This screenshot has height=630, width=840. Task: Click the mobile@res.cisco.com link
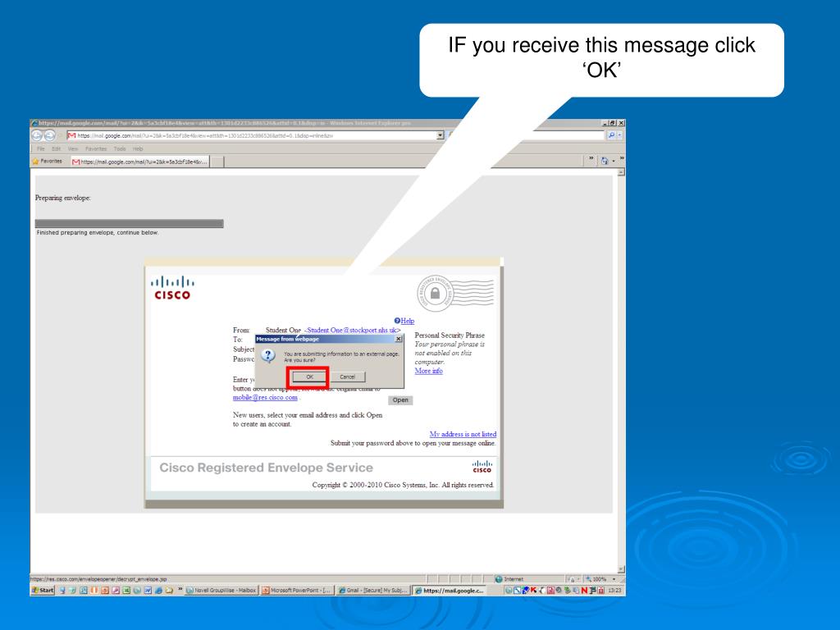pos(265,398)
